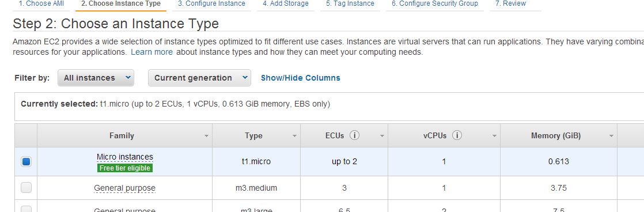This screenshot has width=644, height=212.
Task: Open the Type column sort arrow
Action: point(294,136)
